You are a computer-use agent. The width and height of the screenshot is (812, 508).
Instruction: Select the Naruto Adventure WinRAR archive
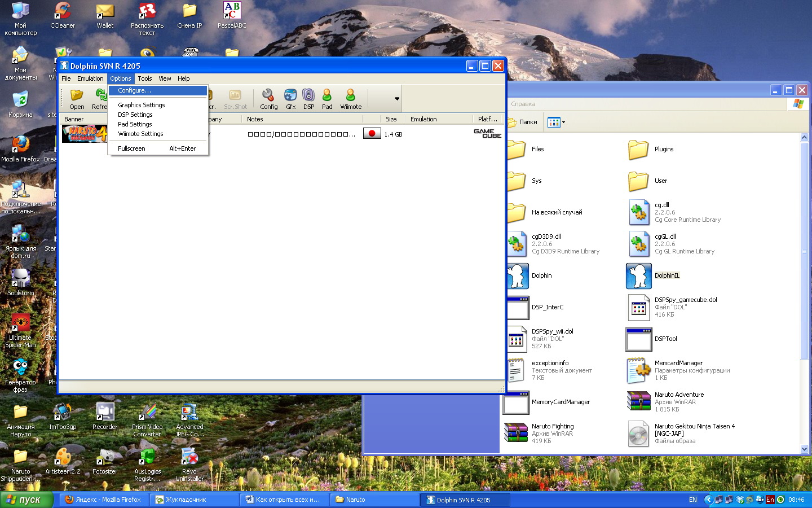tap(665, 402)
